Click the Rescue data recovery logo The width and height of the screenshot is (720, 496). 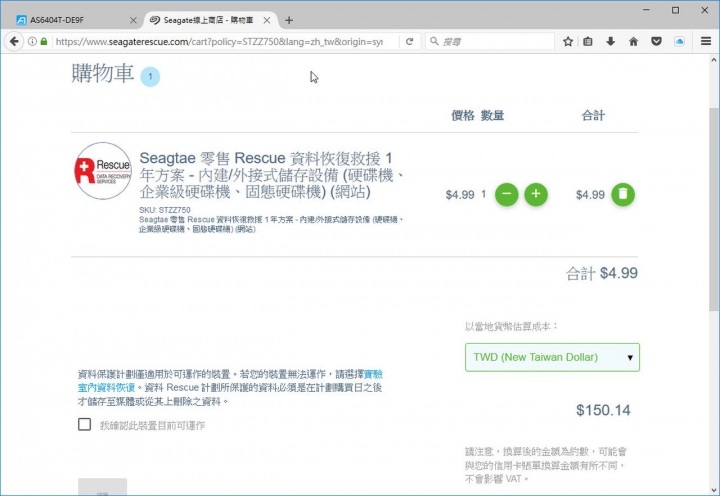103,171
